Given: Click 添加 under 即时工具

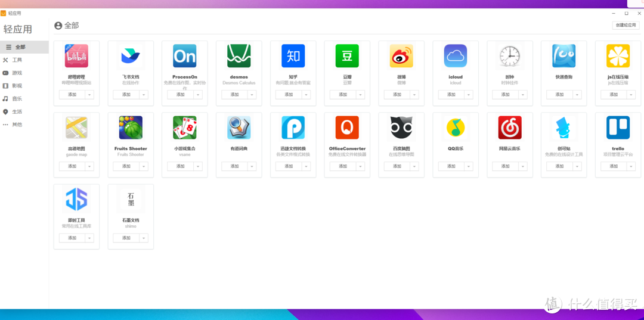Looking at the screenshot, I should pos(72,238).
